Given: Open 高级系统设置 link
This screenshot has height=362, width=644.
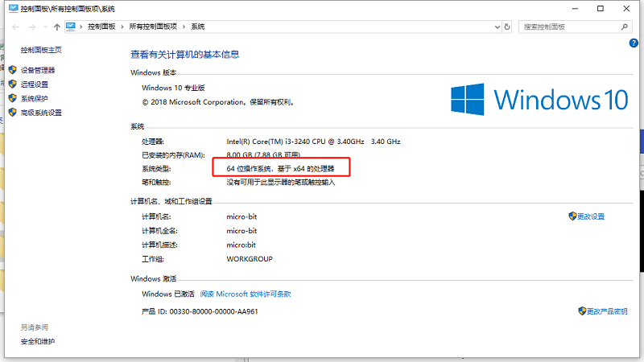Looking at the screenshot, I should tap(41, 113).
